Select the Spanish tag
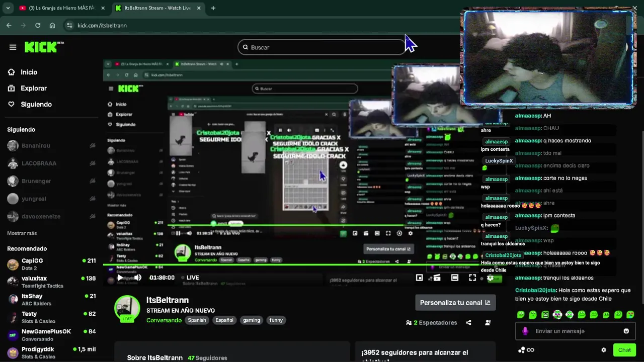 click(197, 320)
